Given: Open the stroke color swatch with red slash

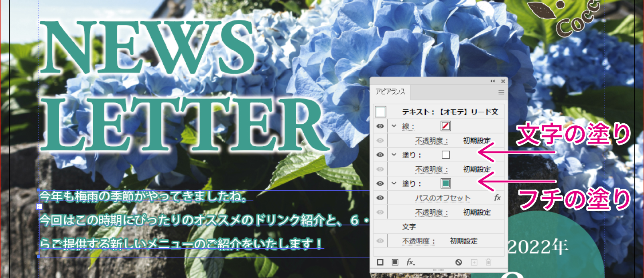Looking at the screenshot, I should pos(445,126).
